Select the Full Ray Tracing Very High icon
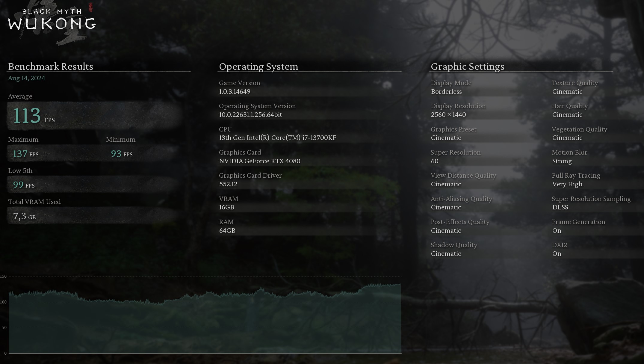 (x=576, y=180)
